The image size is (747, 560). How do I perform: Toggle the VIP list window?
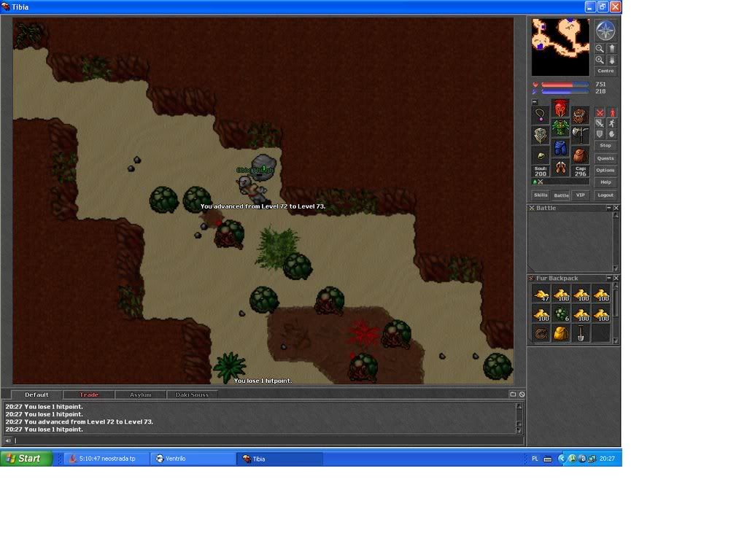point(580,195)
